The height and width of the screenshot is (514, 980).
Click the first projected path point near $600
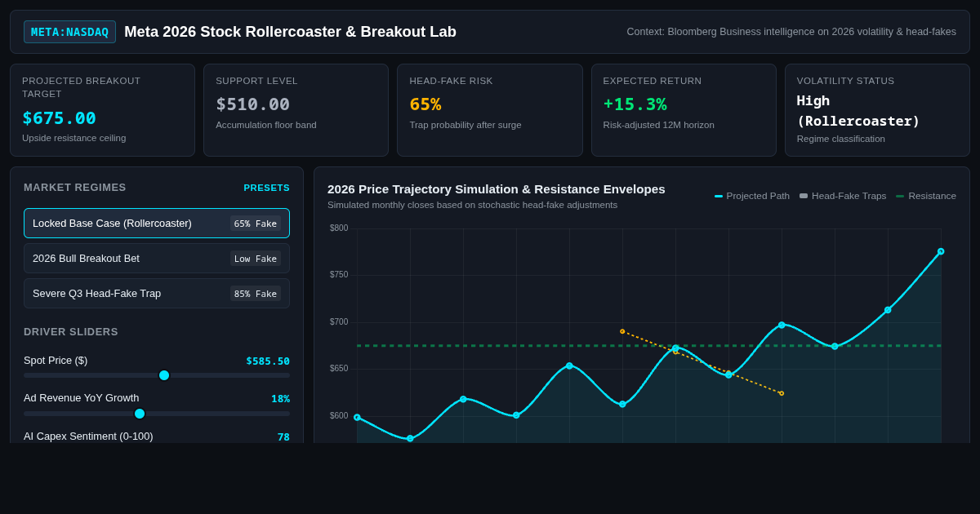[357, 417]
